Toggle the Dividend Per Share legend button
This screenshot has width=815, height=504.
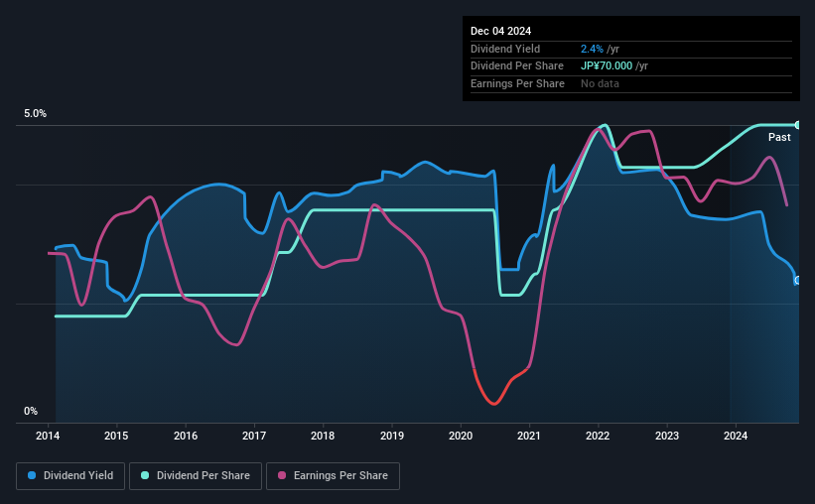(196, 476)
